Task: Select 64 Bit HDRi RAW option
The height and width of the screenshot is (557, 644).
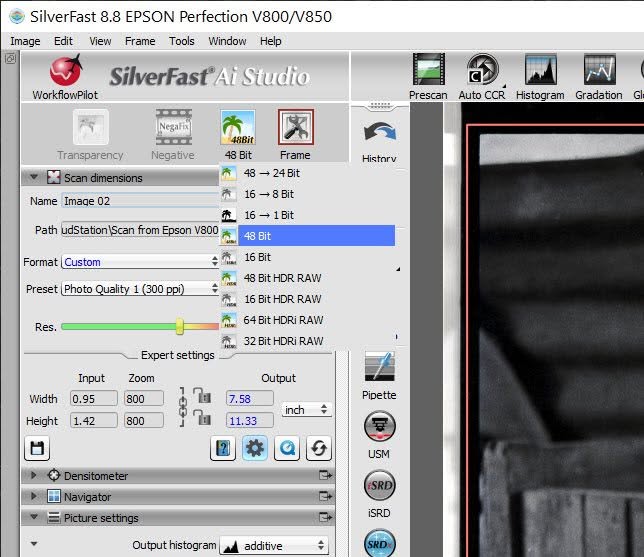Action: click(x=307, y=320)
